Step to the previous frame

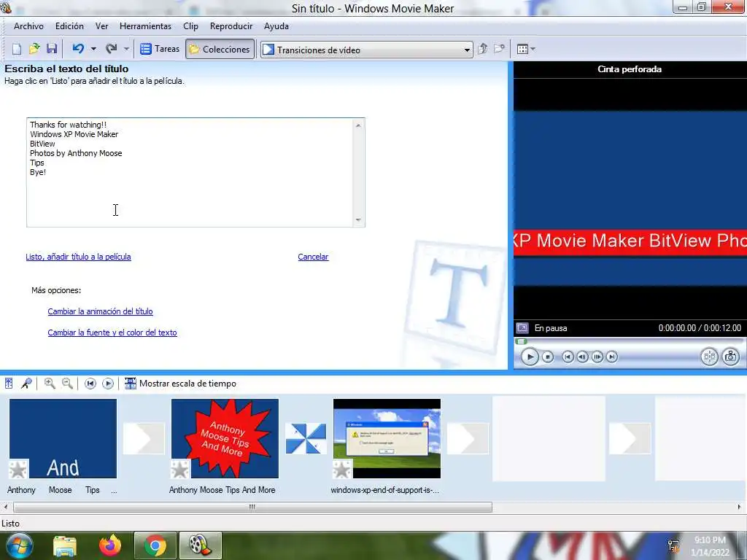(582, 357)
